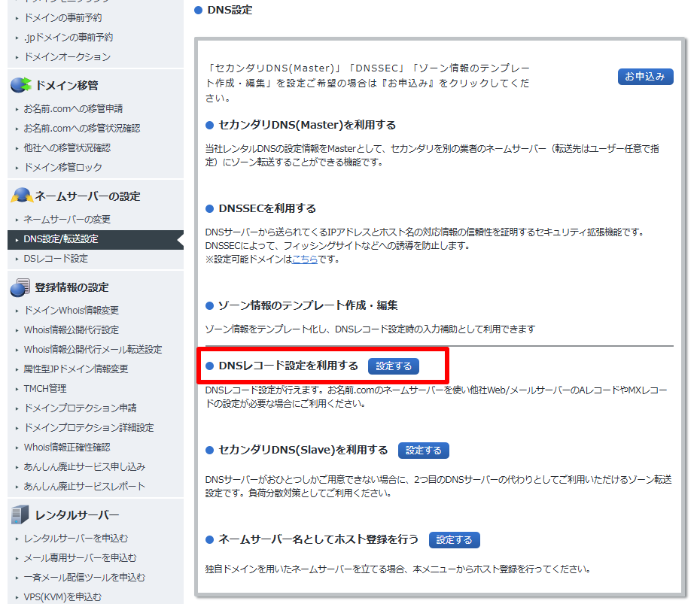This screenshot has width=700, height=604.
Task: Click 設定する for セカンダリDNS(Slave)
Action: coord(423,451)
